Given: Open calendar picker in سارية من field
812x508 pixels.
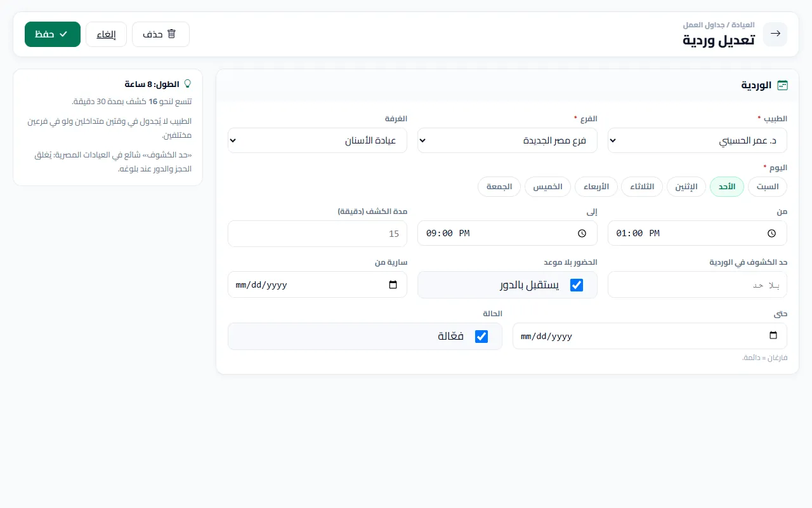Looking at the screenshot, I should point(393,285).
